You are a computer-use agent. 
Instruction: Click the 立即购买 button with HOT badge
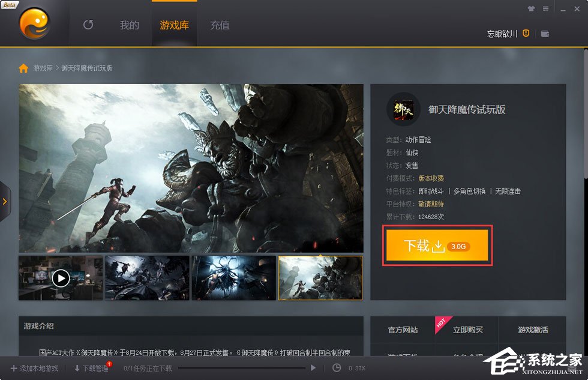tap(467, 330)
